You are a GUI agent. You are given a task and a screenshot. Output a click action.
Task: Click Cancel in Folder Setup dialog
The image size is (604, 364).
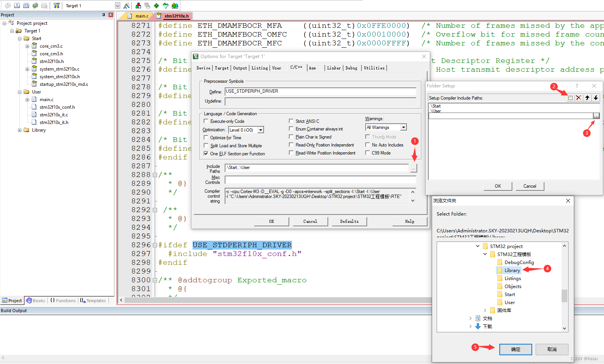click(x=530, y=186)
